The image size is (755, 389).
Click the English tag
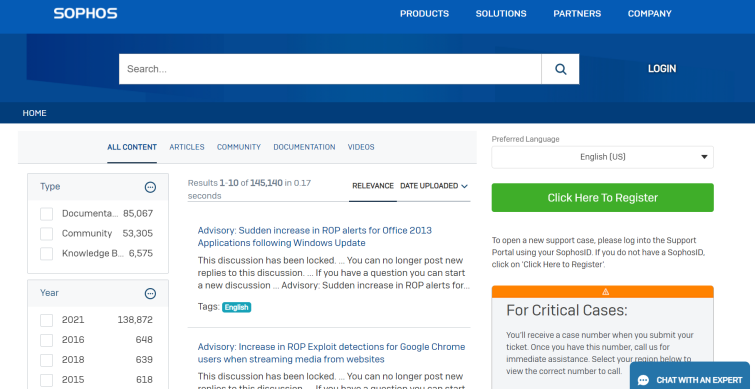point(236,307)
